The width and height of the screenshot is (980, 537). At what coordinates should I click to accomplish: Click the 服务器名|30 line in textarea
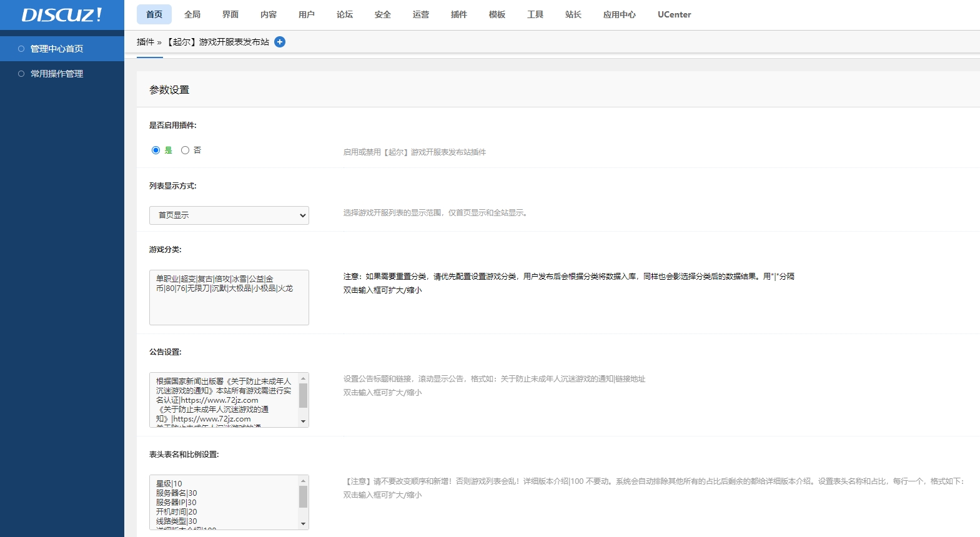[x=177, y=493]
